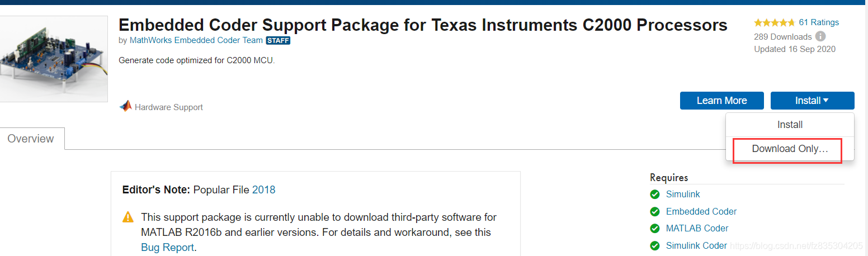Open the Embedded Coder requirement link

click(701, 211)
